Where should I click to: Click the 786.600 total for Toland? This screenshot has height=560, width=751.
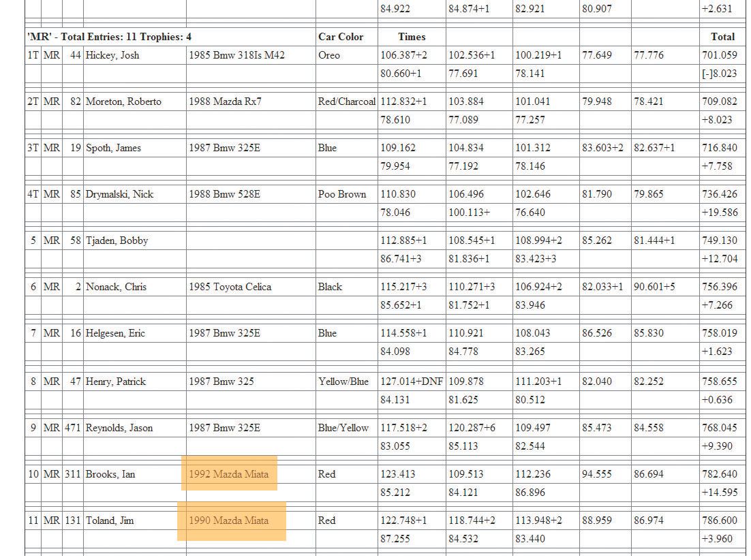(x=720, y=520)
